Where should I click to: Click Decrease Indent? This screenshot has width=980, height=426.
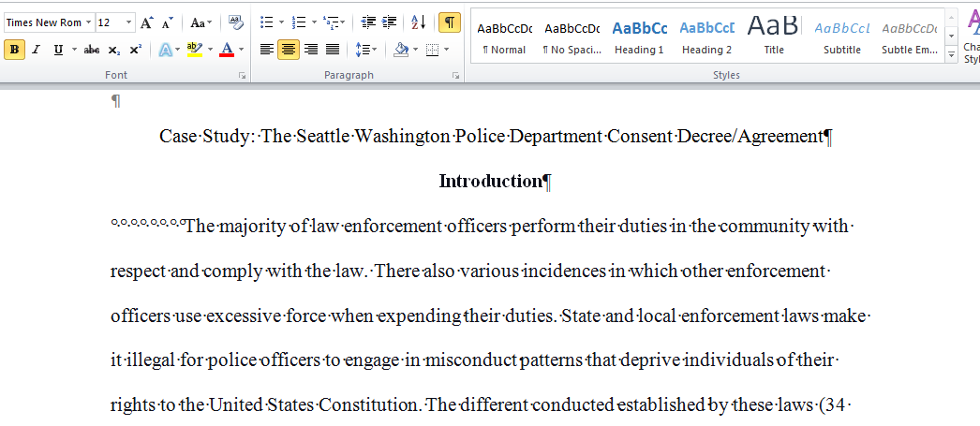click(x=368, y=23)
